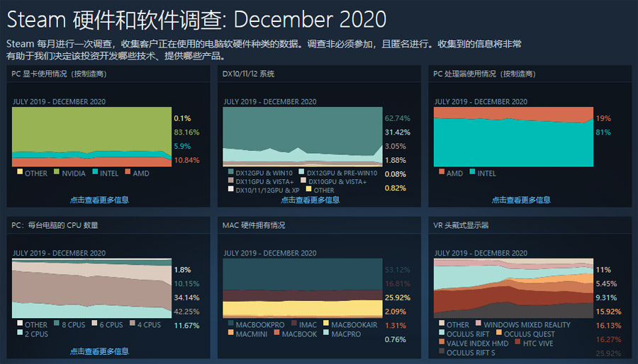The image size is (638, 364).
Task: Click the MACBOOKAIR legend swatch
Action: pos(326,323)
